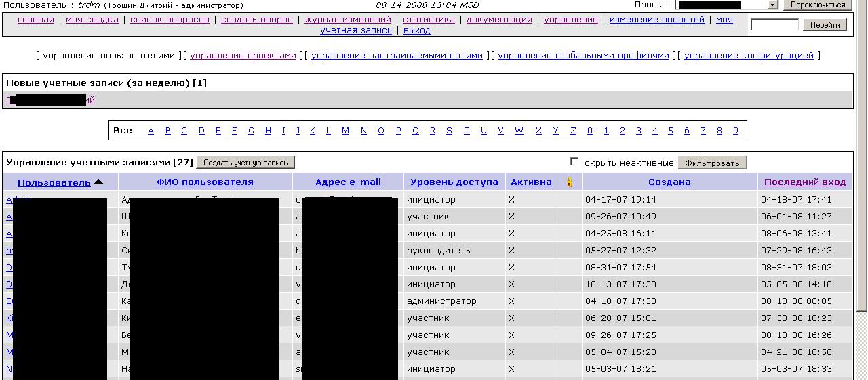Open the Проект dropdown list
The height and width of the screenshot is (380, 868).
click(772, 5)
